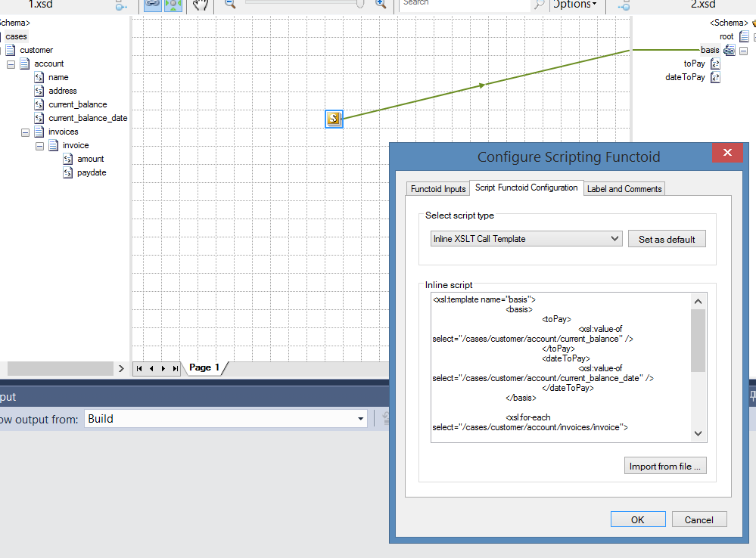
Task: Click Import from file button
Action: pyautogui.click(x=665, y=467)
